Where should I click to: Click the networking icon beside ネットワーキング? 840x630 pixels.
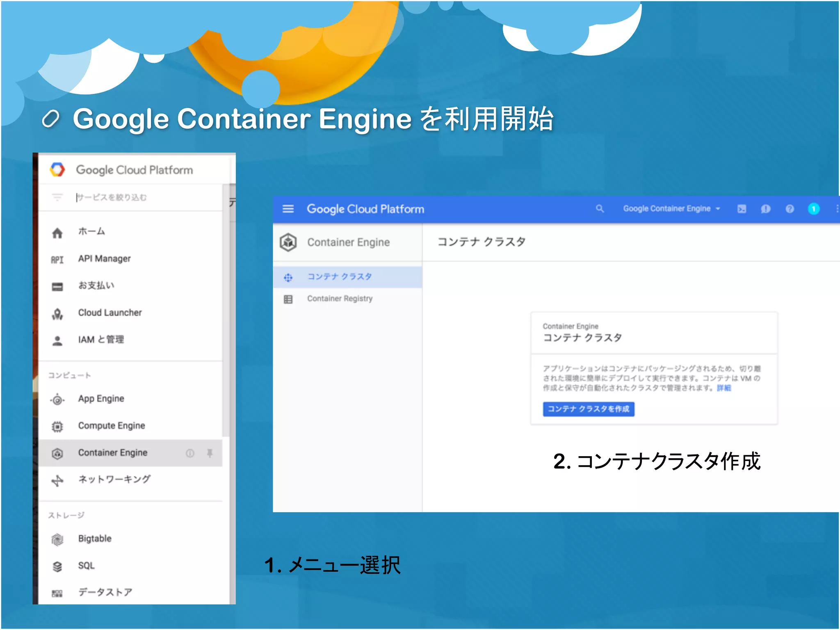point(57,480)
